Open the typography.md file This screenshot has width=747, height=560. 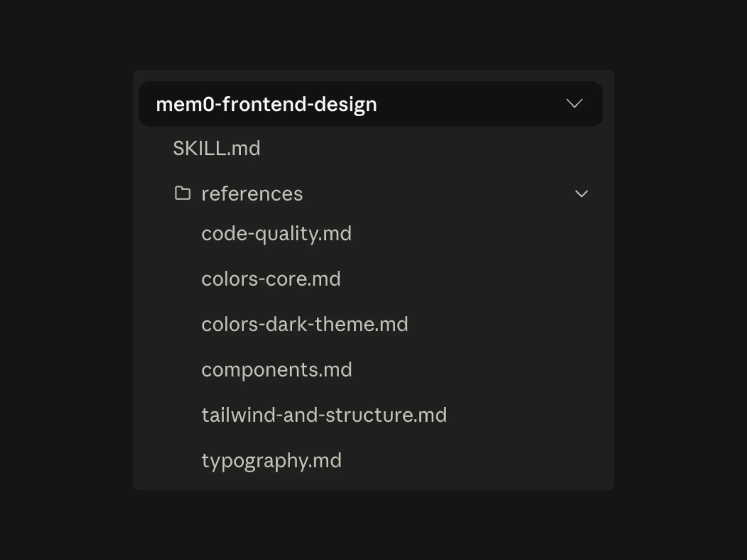tap(271, 461)
